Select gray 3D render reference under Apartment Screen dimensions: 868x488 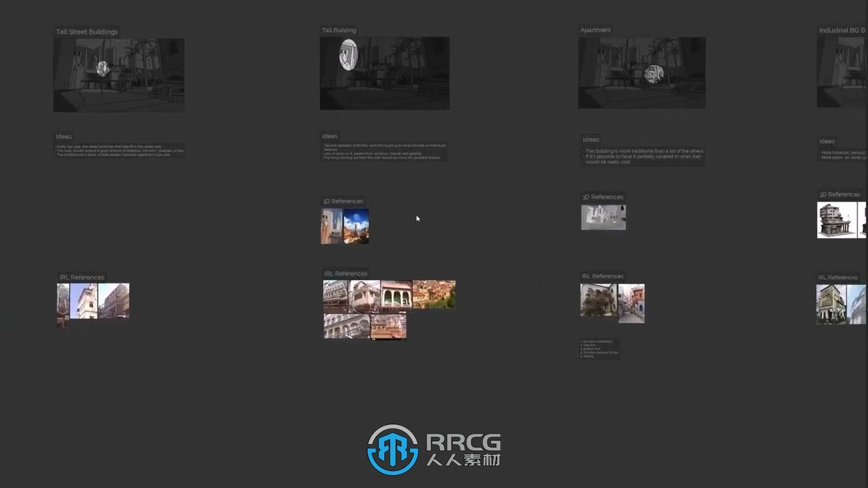[x=604, y=218]
